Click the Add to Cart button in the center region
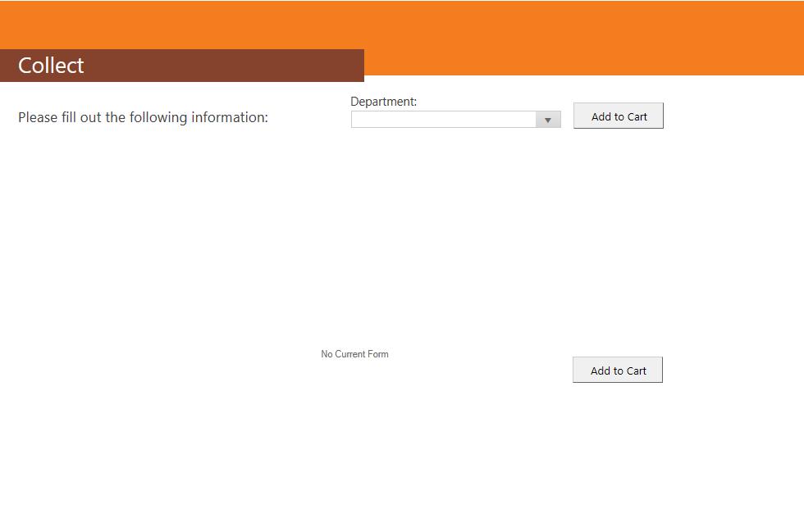 click(617, 370)
